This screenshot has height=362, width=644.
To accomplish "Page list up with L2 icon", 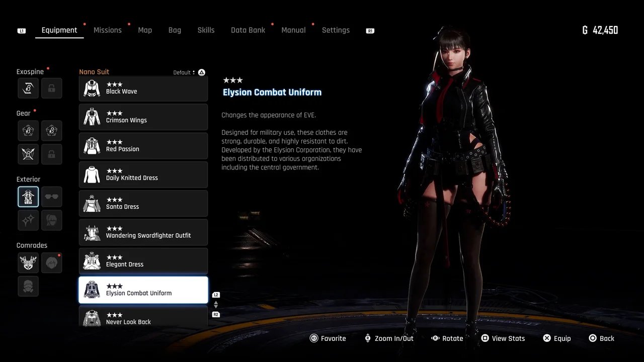I will pyautogui.click(x=216, y=295).
